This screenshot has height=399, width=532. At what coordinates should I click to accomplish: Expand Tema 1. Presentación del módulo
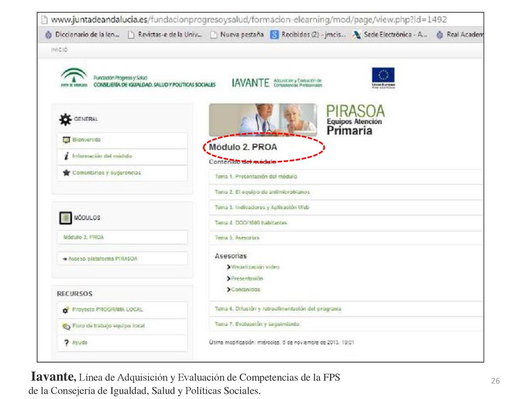coord(346,177)
